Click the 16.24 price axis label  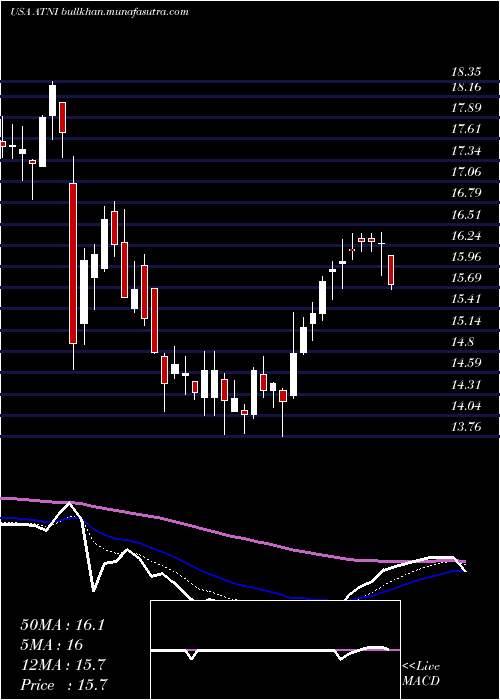[x=466, y=235]
